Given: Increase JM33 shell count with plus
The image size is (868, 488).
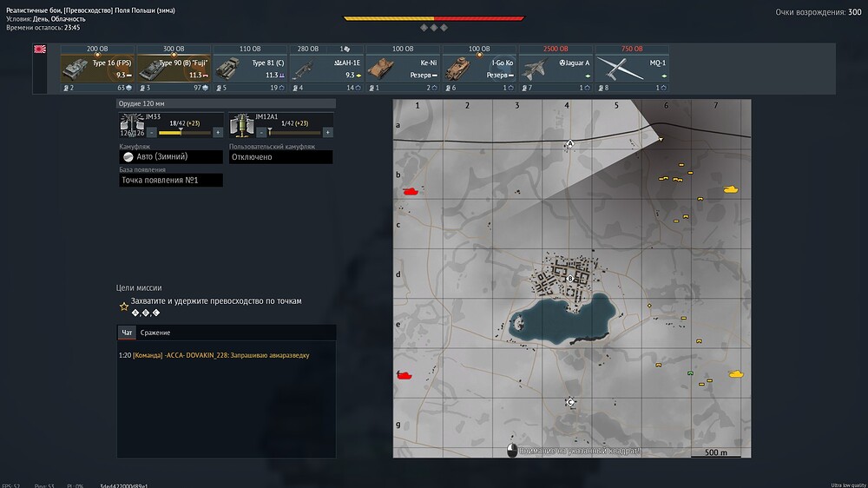Looking at the screenshot, I should pos(218,133).
